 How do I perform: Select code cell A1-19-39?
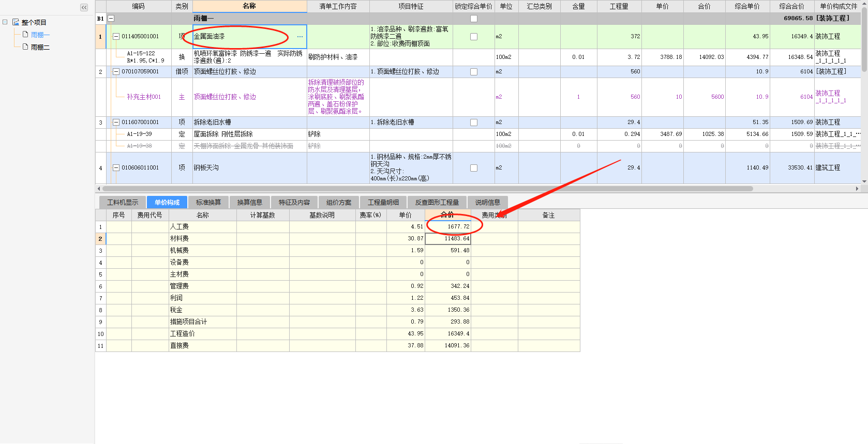tap(140, 134)
